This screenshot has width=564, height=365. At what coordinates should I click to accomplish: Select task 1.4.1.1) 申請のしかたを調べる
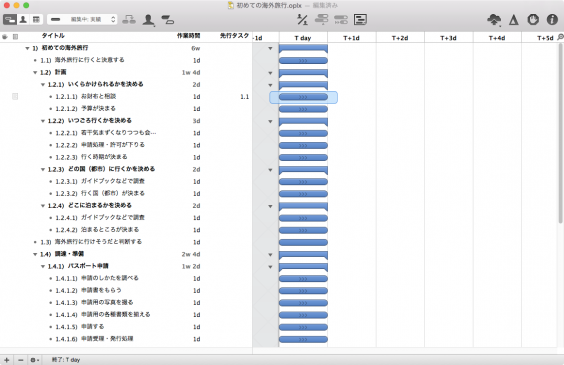97,278
